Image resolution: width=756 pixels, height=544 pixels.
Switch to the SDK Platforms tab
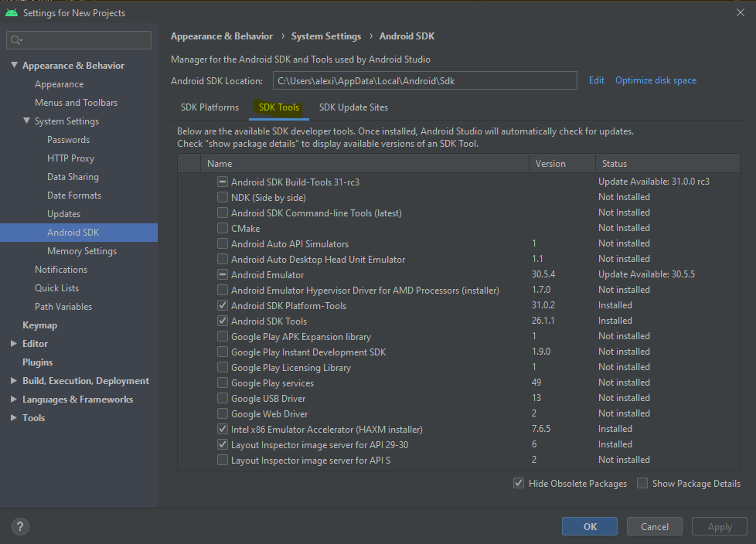(209, 107)
